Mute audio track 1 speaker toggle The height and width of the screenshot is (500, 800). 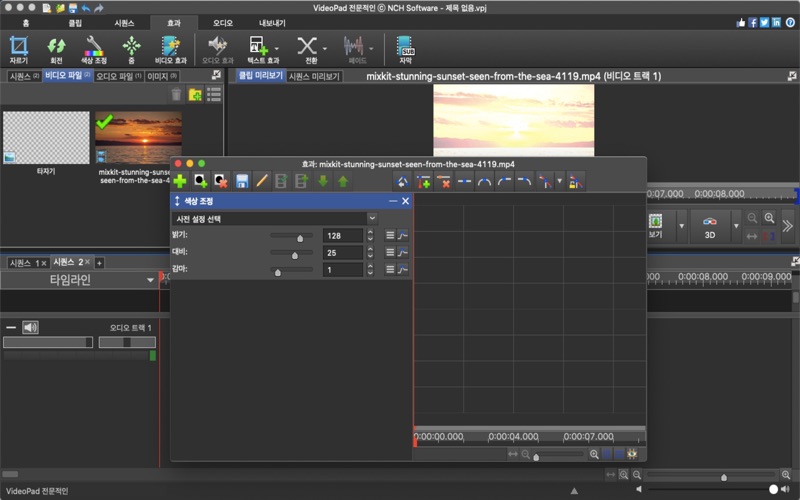pyautogui.click(x=31, y=327)
